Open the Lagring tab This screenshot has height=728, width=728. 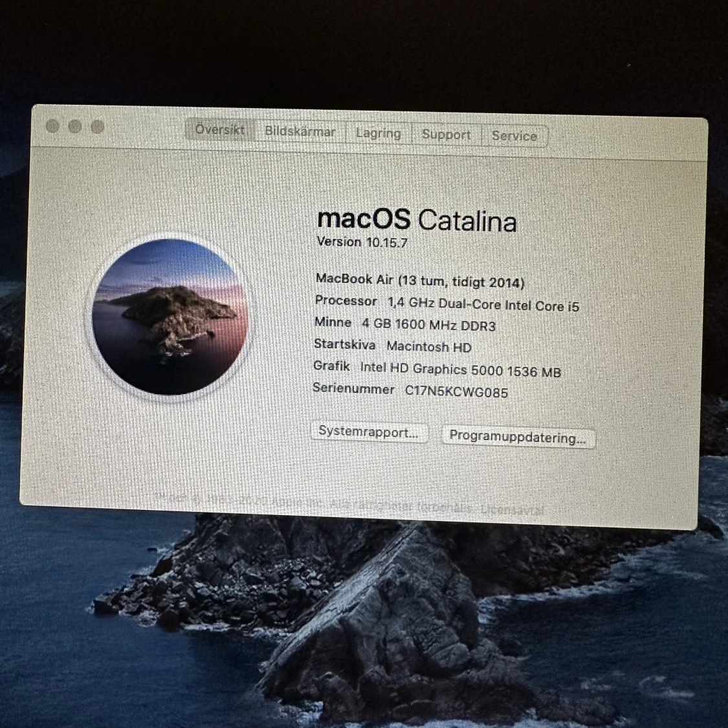[379, 133]
